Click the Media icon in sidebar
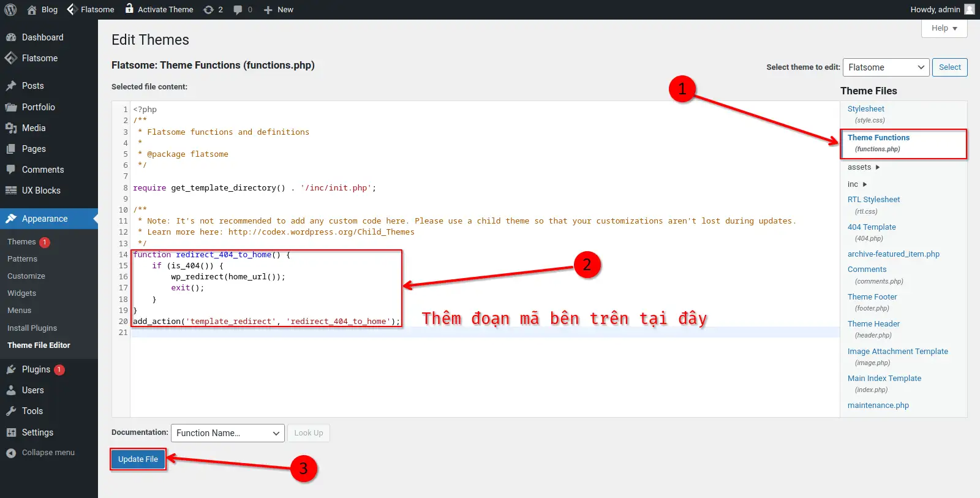980x498 pixels. click(x=11, y=128)
